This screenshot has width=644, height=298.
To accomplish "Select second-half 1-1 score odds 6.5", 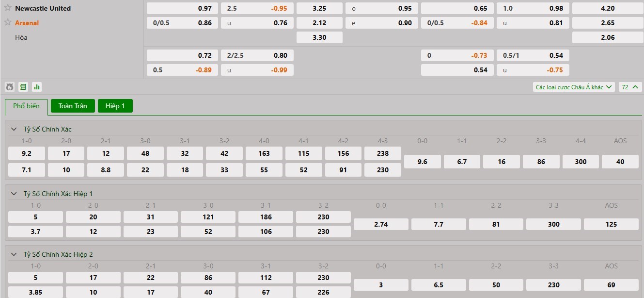I will (438, 285).
